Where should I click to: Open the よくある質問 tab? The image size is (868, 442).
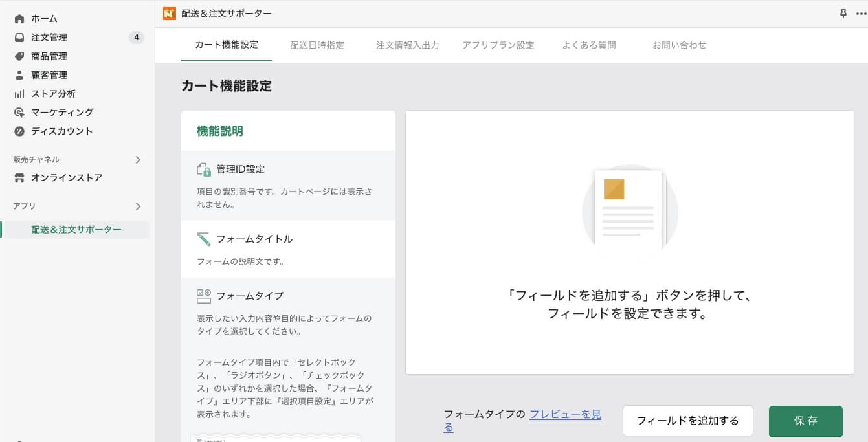pos(589,45)
